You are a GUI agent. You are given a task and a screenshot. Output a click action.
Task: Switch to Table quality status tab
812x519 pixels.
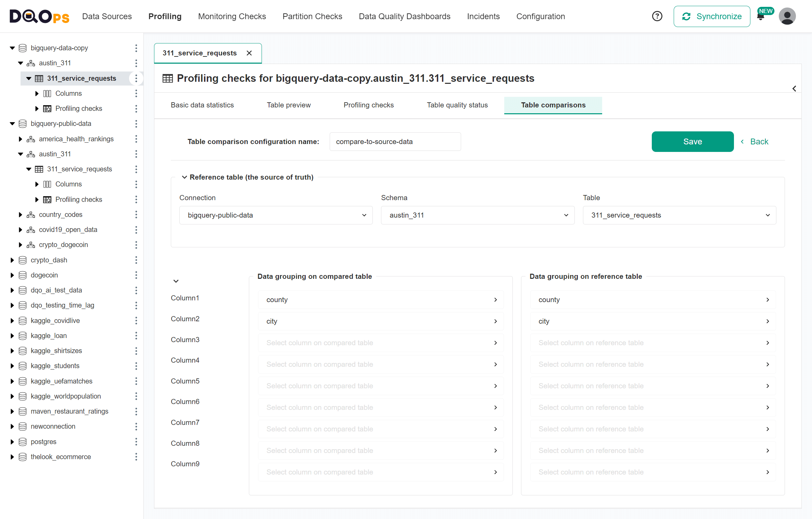tap(457, 105)
